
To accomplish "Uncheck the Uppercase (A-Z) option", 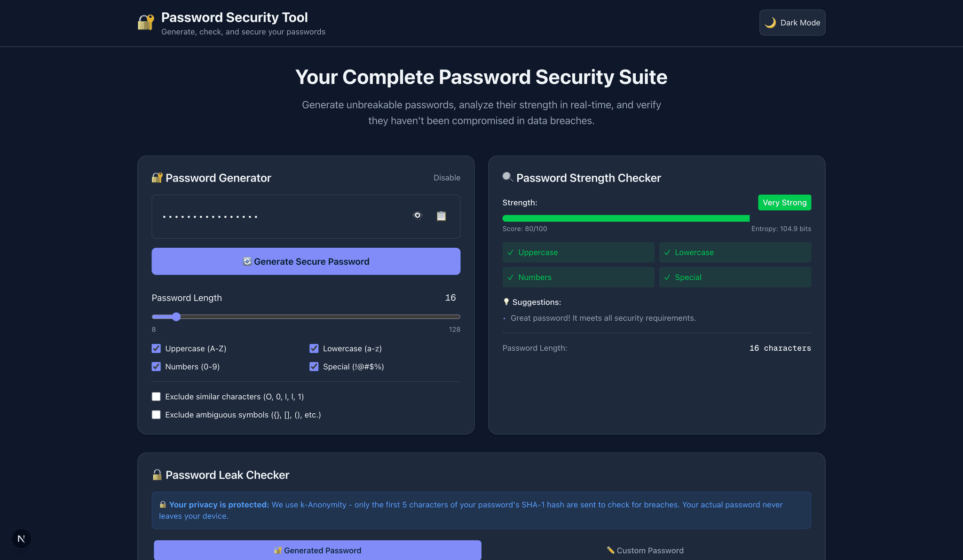I will click(x=156, y=348).
